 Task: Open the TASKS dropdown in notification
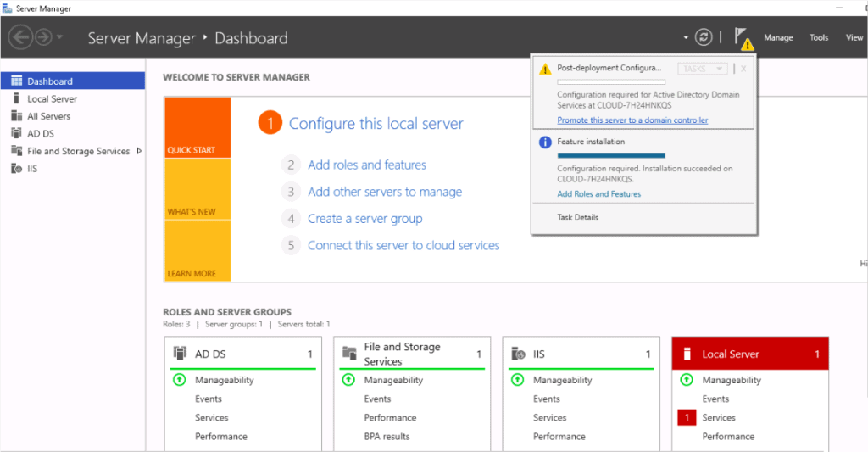[703, 69]
